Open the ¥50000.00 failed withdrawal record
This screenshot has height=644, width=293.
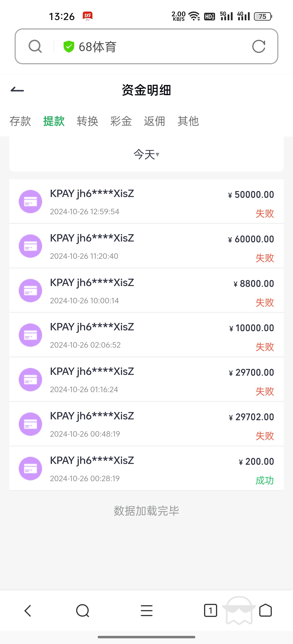(x=146, y=201)
